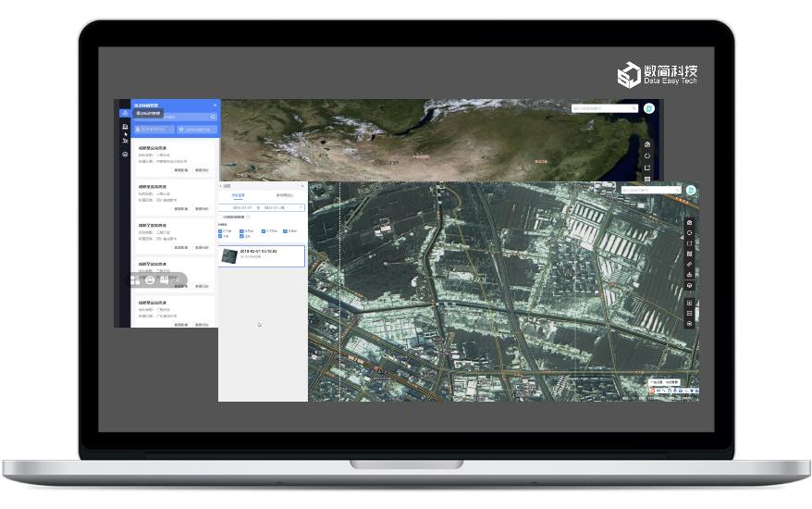Screen dimensions: 812x509
Task: Click the left button in the blue panel header
Action: coord(154,129)
